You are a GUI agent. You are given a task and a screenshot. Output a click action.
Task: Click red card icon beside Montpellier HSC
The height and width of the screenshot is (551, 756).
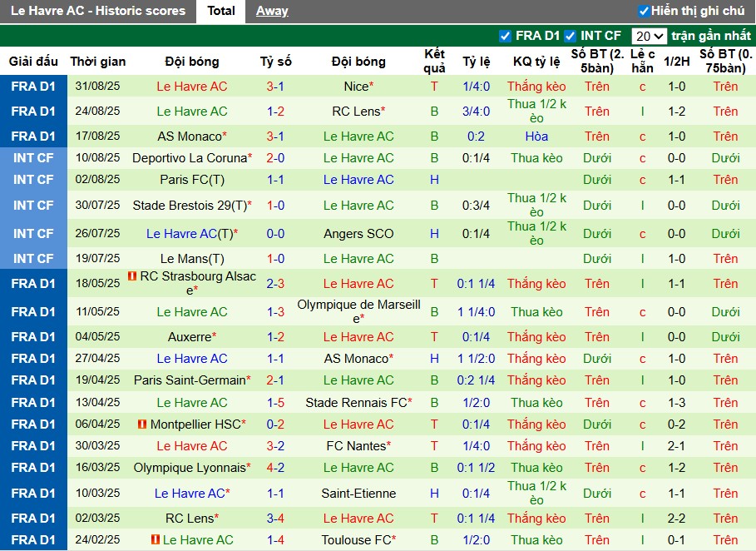[x=142, y=424]
